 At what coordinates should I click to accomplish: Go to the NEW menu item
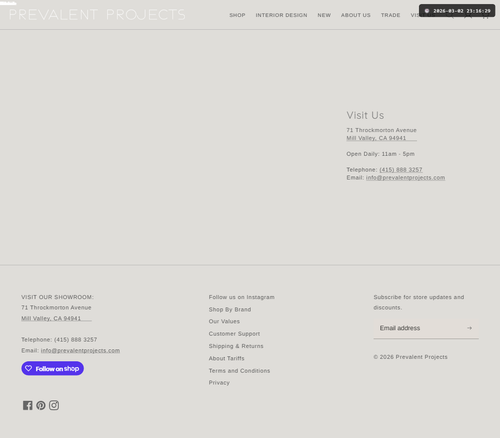click(x=324, y=15)
